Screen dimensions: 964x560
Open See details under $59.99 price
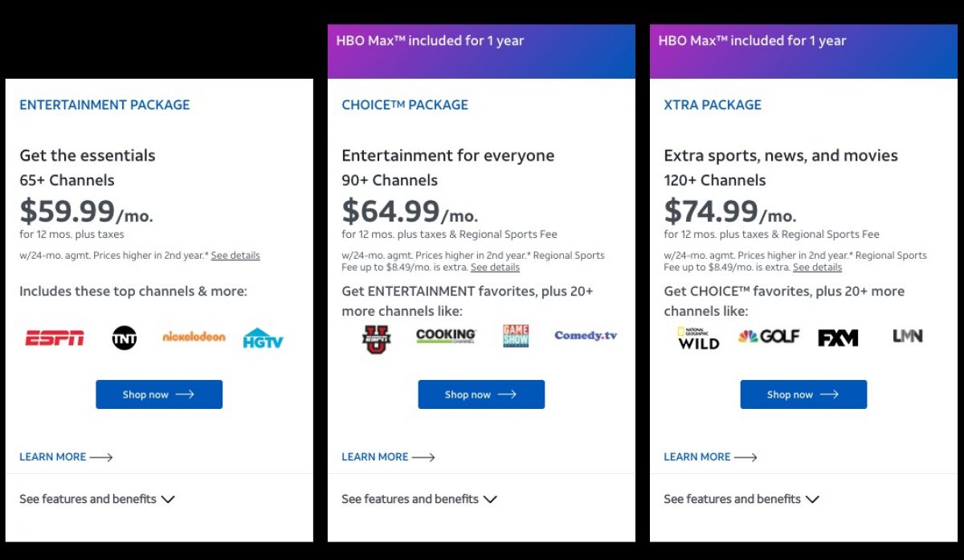[235, 255]
